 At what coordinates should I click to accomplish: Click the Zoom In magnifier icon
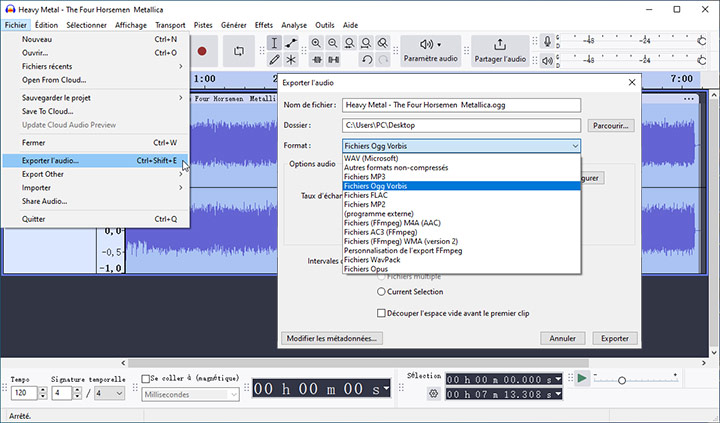coord(316,43)
